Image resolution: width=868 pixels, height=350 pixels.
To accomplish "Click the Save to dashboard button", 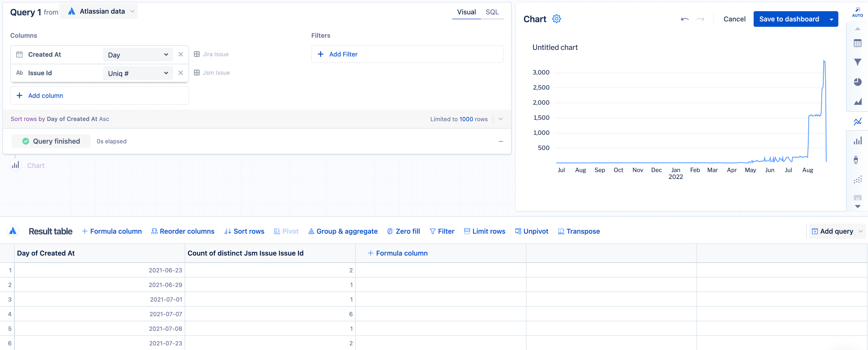I will tap(789, 19).
